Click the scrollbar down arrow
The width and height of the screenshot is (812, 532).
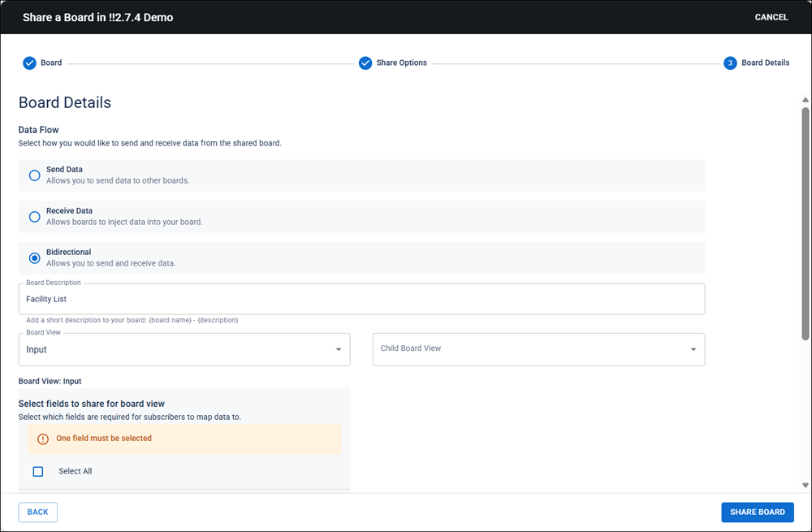click(806, 486)
